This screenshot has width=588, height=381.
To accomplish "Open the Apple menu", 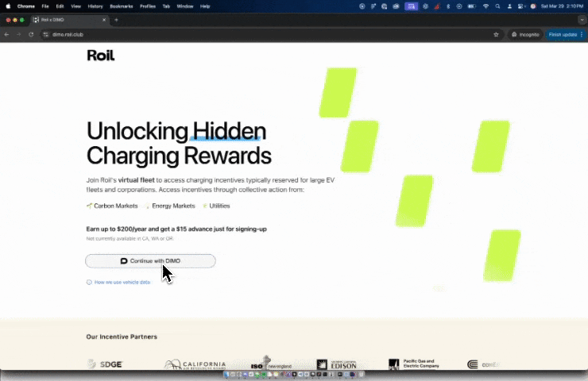I will point(8,6).
